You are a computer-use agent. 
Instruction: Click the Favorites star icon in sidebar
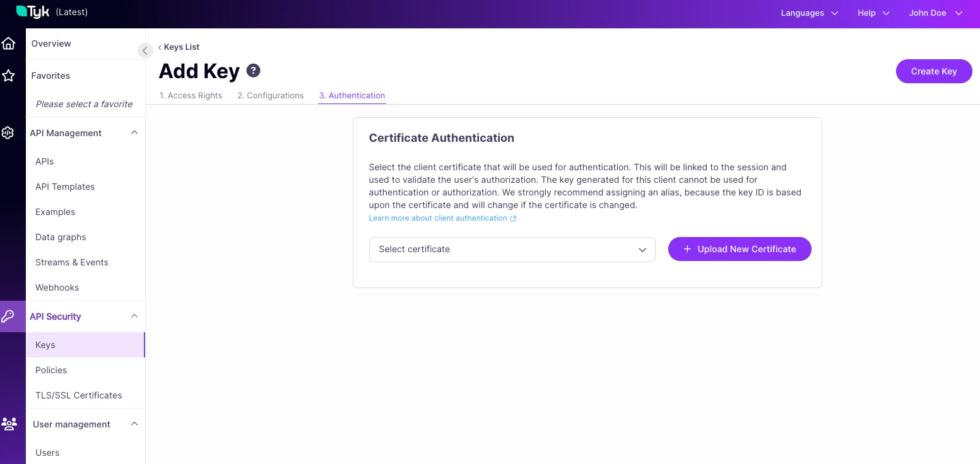point(9,76)
